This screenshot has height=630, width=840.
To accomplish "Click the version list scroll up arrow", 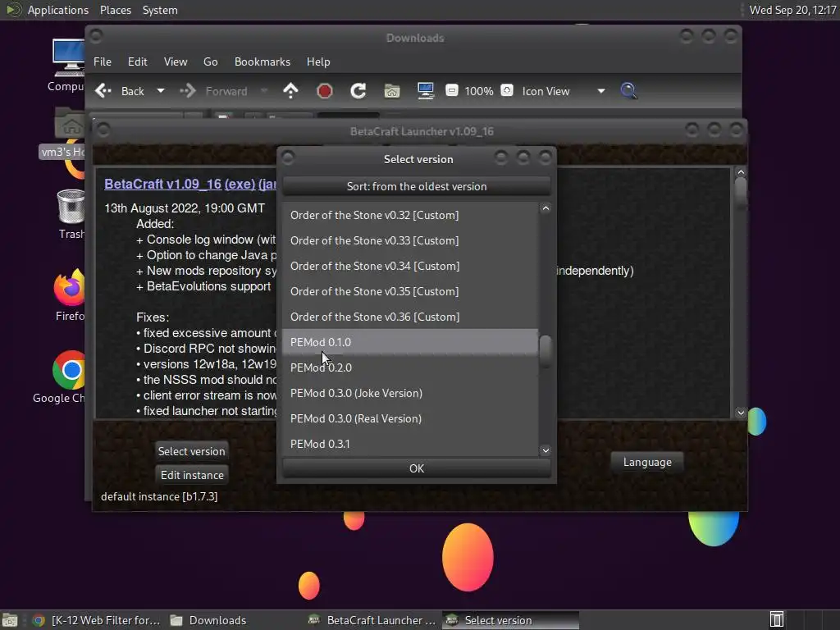I will point(546,208).
